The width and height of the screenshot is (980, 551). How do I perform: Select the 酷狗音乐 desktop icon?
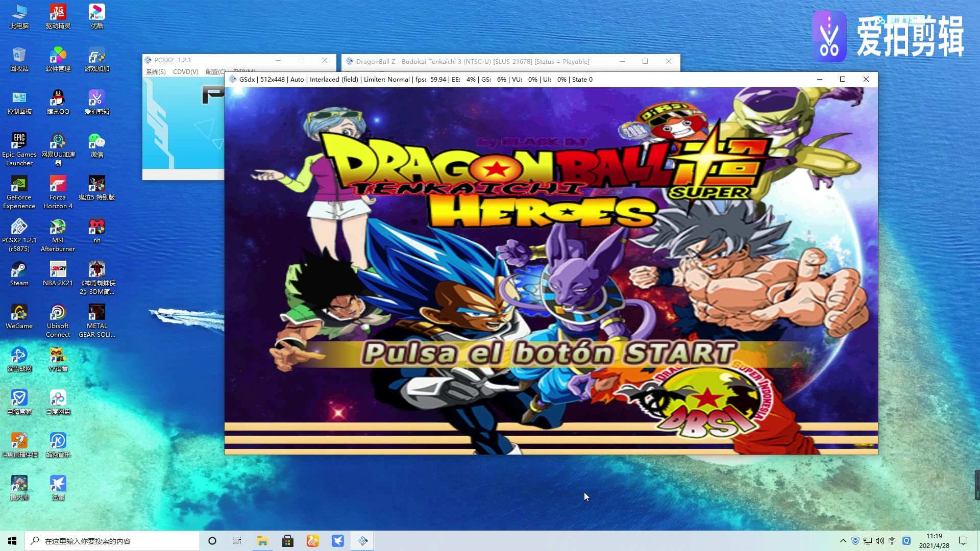pyautogui.click(x=58, y=445)
